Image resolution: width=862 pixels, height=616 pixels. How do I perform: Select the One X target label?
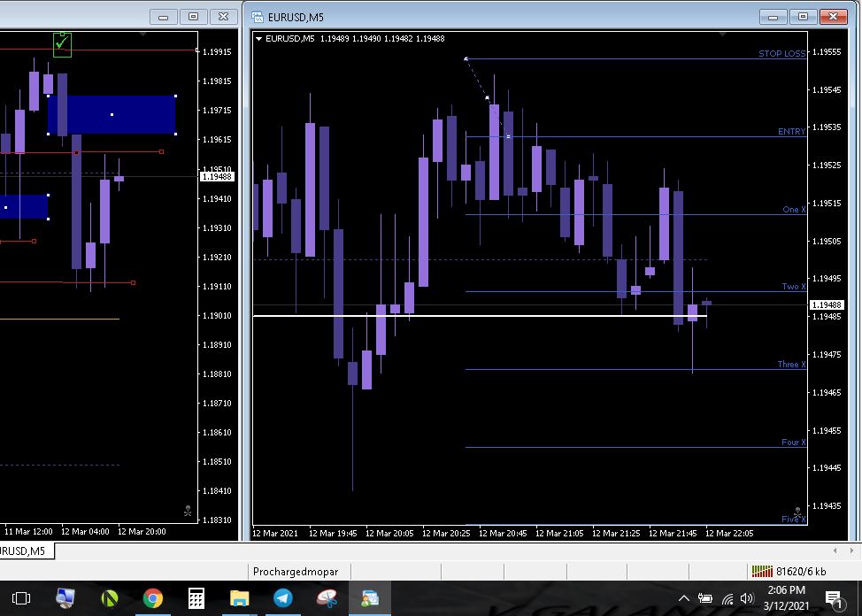[x=794, y=210]
